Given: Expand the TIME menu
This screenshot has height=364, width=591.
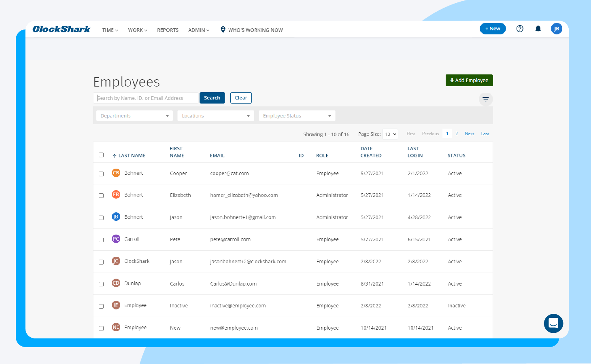Looking at the screenshot, I should click(x=110, y=30).
